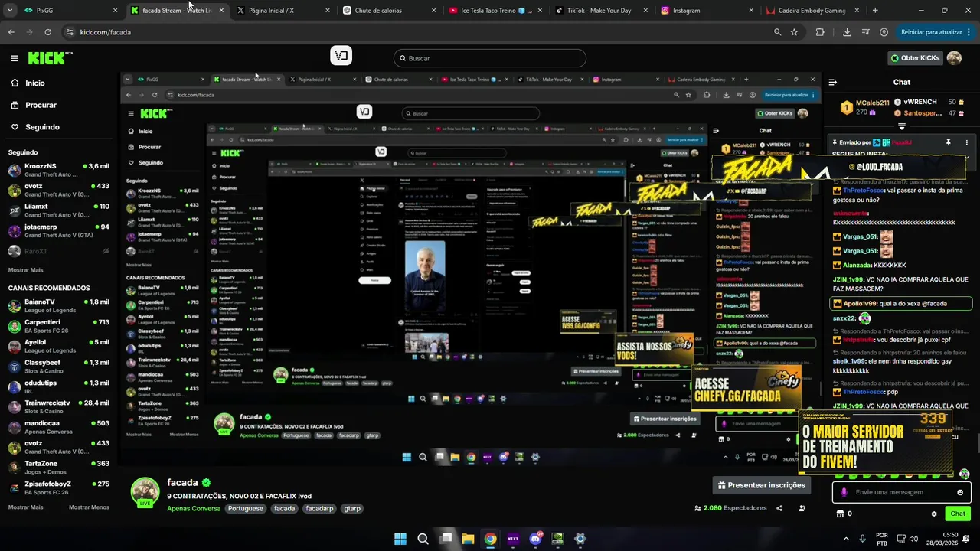Screen dimensions: 980x551
Task: Go back with Chrome's back arrow
Action: 11,32
